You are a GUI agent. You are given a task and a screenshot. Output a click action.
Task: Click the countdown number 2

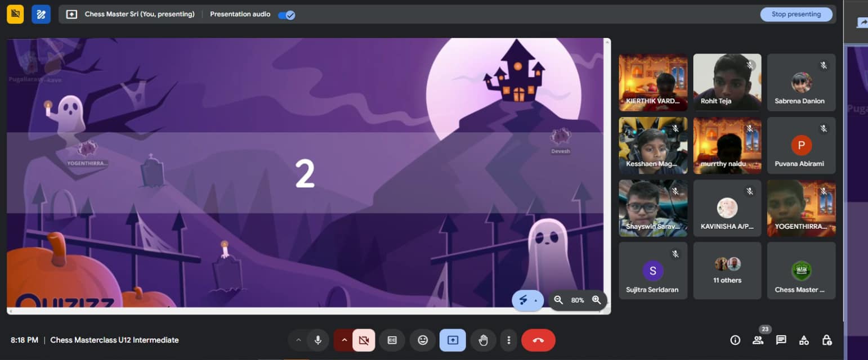pyautogui.click(x=305, y=173)
